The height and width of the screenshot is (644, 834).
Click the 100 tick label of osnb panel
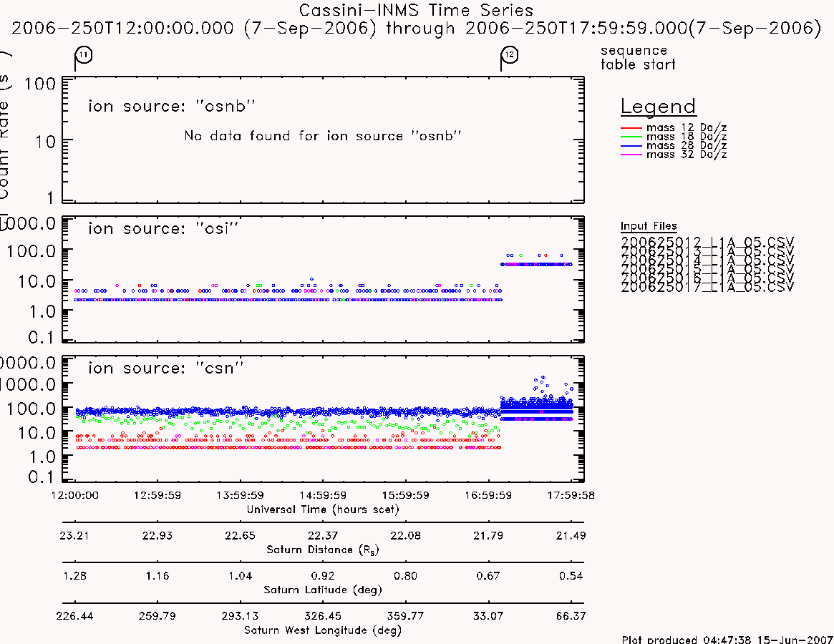tap(40, 84)
